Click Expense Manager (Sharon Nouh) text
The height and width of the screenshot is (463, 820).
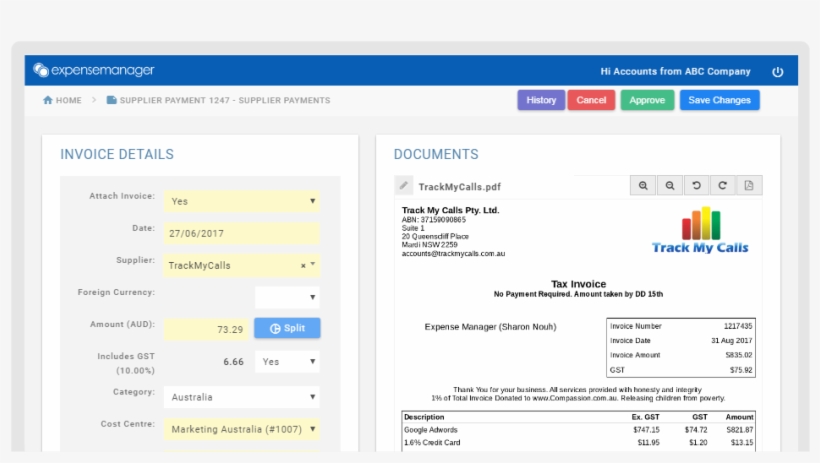click(491, 326)
